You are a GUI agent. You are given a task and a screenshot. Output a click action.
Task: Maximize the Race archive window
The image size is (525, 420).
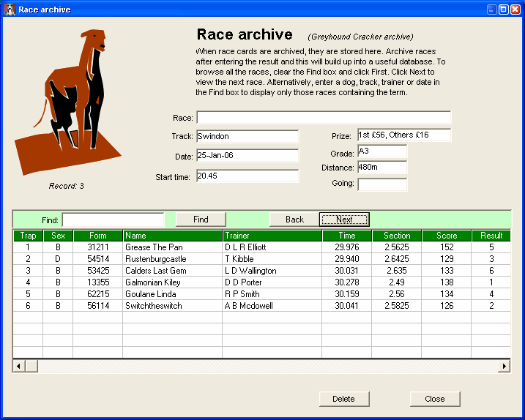[504, 10]
